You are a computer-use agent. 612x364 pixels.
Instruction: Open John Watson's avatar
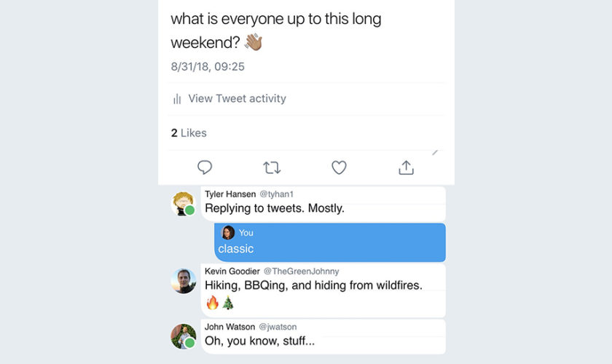click(x=183, y=336)
